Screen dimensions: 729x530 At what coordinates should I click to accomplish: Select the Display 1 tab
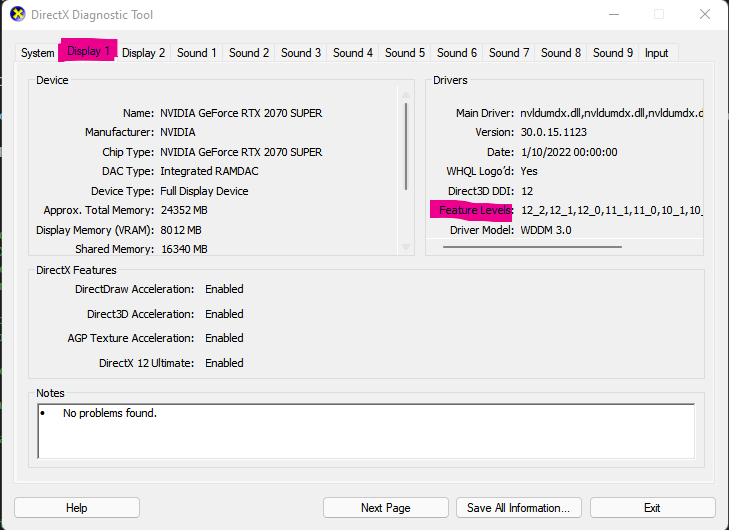point(87,51)
